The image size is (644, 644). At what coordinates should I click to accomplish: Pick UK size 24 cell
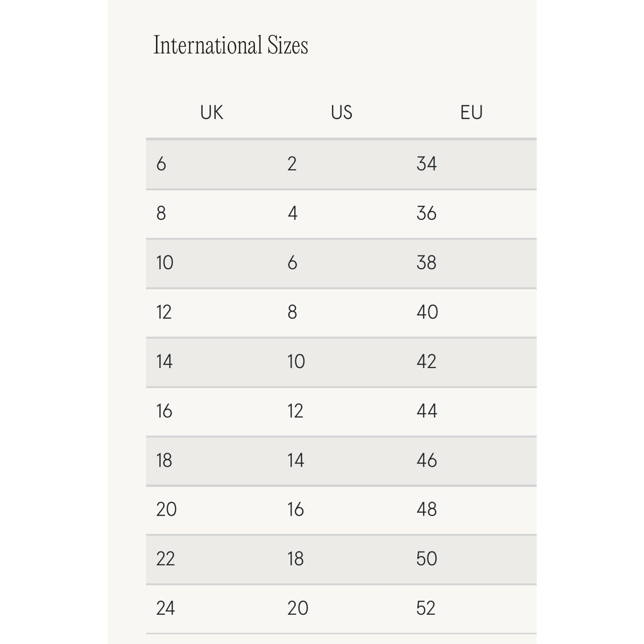tap(165, 608)
